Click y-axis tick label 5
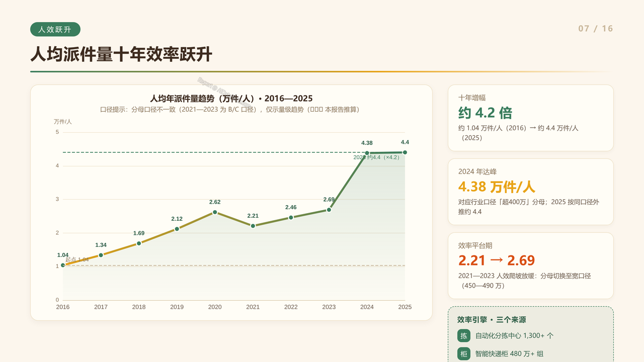 pyautogui.click(x=57, y=132)
